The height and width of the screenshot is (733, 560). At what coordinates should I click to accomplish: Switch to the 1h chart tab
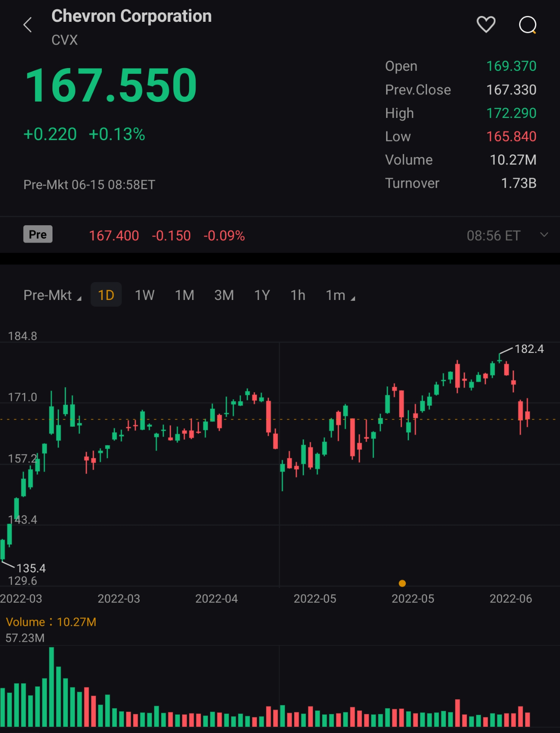298,295
